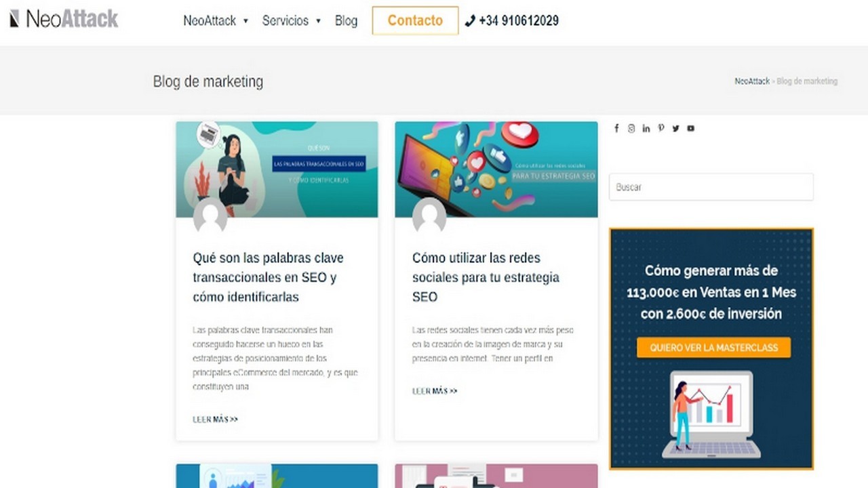Expand the Servicios menu dropdown arrow
The height and width of the screenshot is (488, 868).
[318, 21]
